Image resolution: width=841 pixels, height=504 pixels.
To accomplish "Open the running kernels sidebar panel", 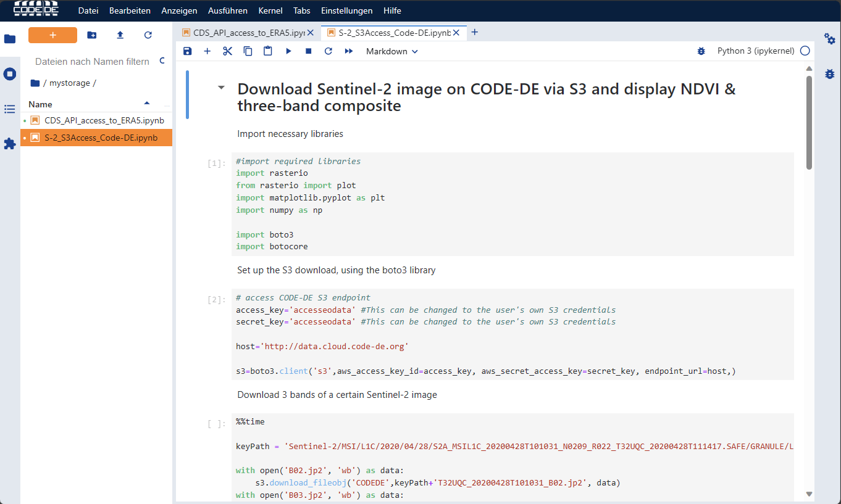I will (10, 74).
